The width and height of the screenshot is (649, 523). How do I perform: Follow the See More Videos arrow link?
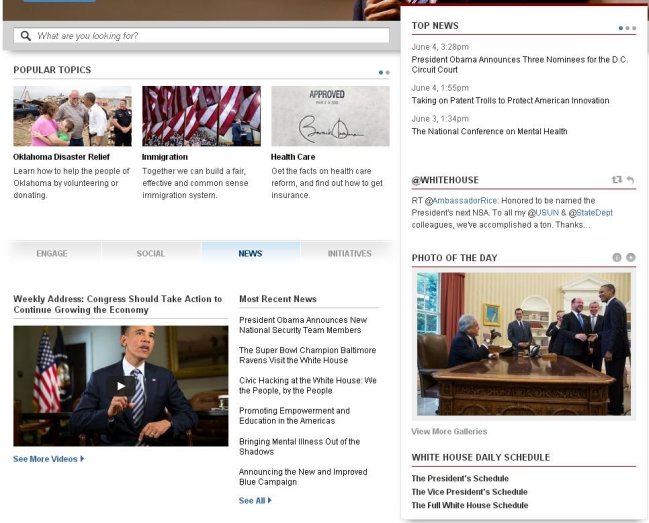tap(48, 459)
